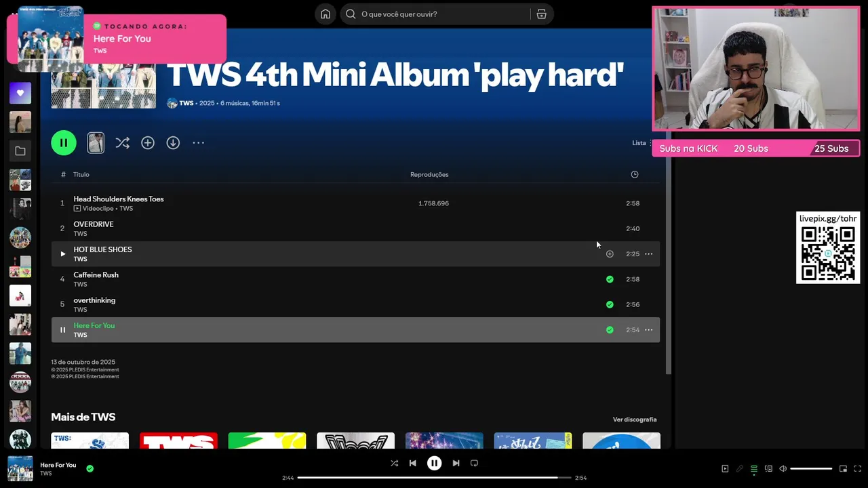Pause album with the large green button

coord(64,143)
